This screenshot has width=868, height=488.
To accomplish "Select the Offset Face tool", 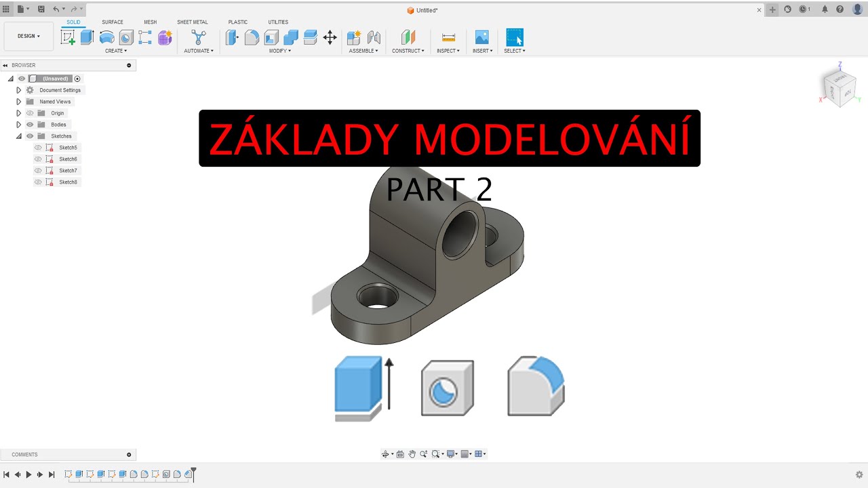I will click(x=311, y=37).
